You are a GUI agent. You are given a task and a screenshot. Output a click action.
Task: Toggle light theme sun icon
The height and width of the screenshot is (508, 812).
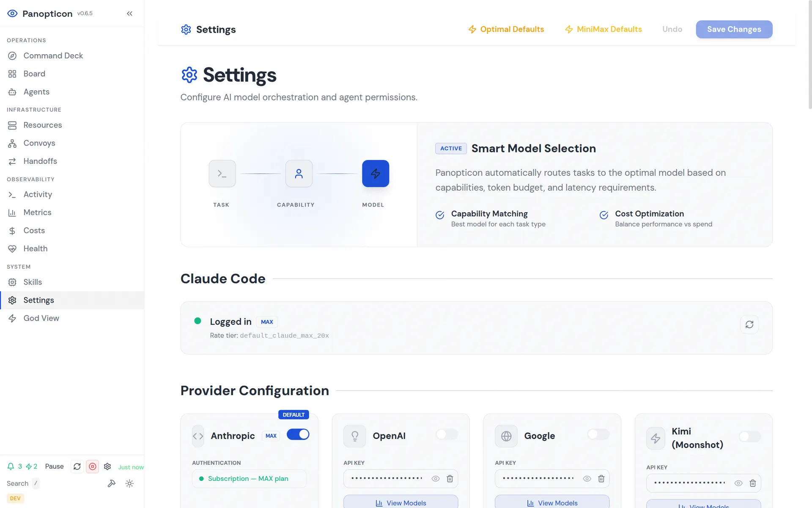pyautogui.click(x=129, y=483)
